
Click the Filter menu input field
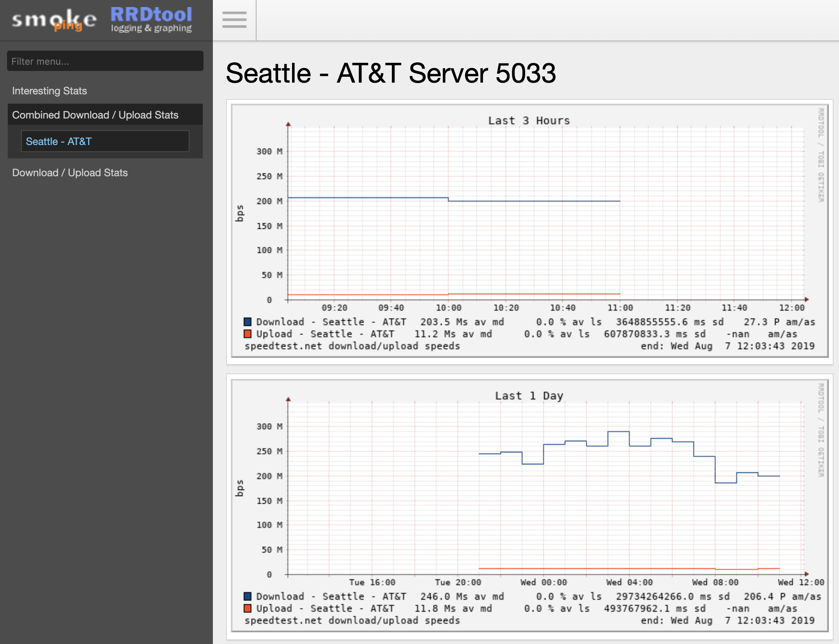(105, 61)
